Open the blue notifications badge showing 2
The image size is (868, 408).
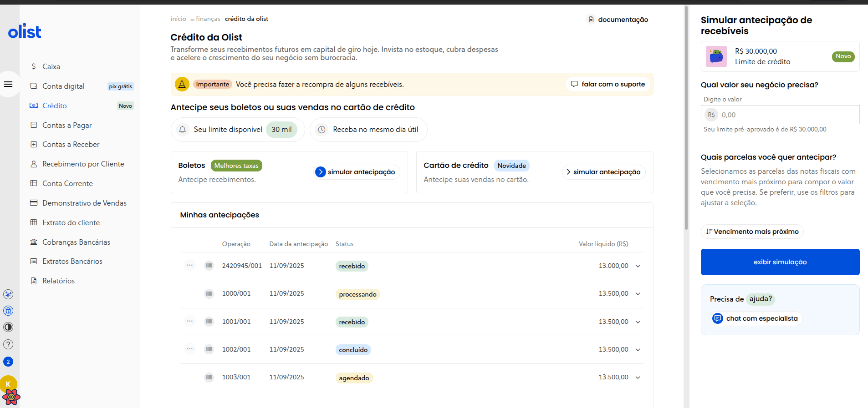click(x=8, y=362)
